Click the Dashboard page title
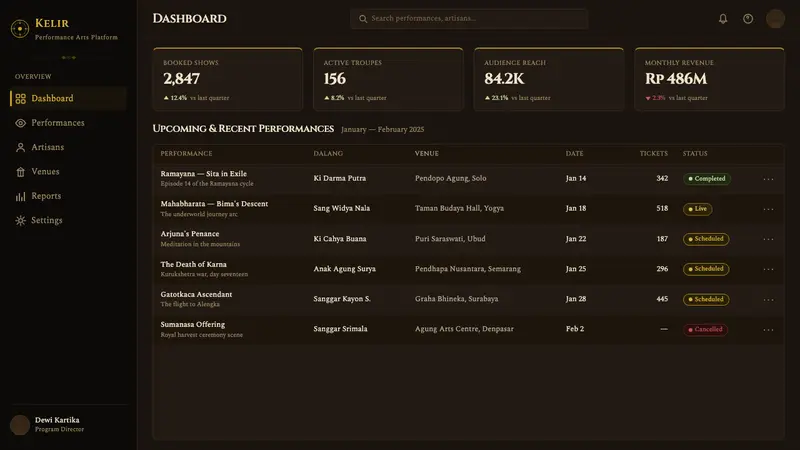Image resolution: width=800 pixels, height=450 pixels. pos(189,19)
